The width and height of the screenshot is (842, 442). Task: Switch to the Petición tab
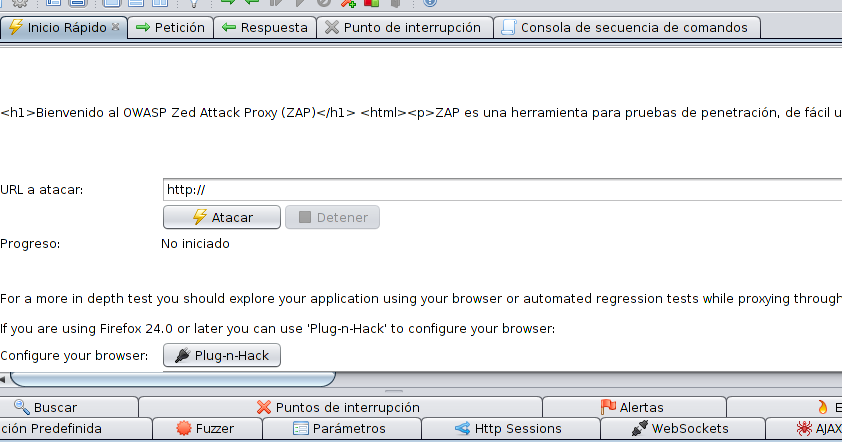point(170,27)
